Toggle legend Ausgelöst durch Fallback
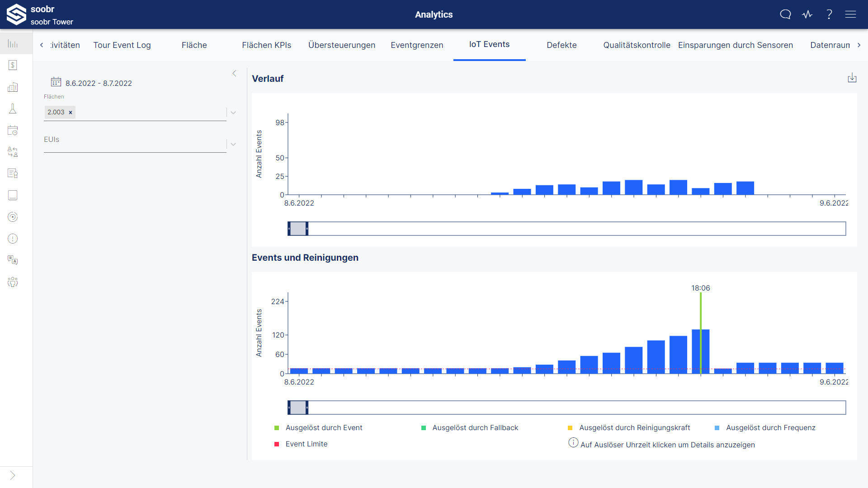Viewport: 868px width, 488px height. pyautogui.click(x=470, y=427)
